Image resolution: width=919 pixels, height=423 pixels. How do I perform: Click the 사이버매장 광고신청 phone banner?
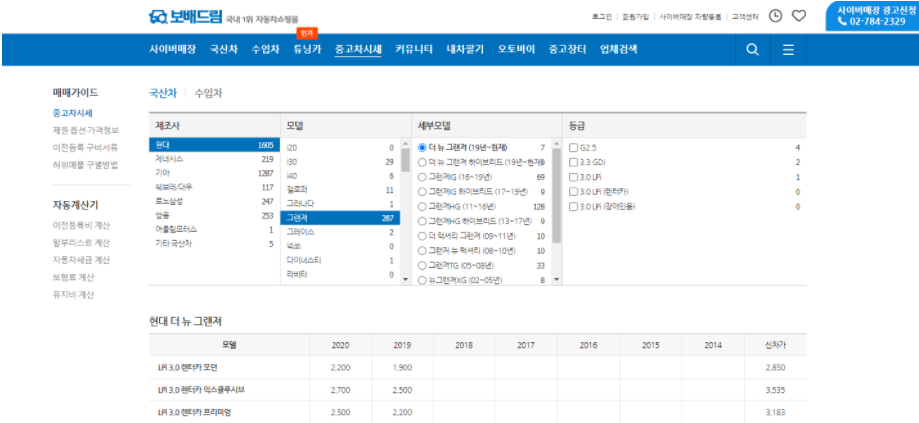tap(873, 16)
